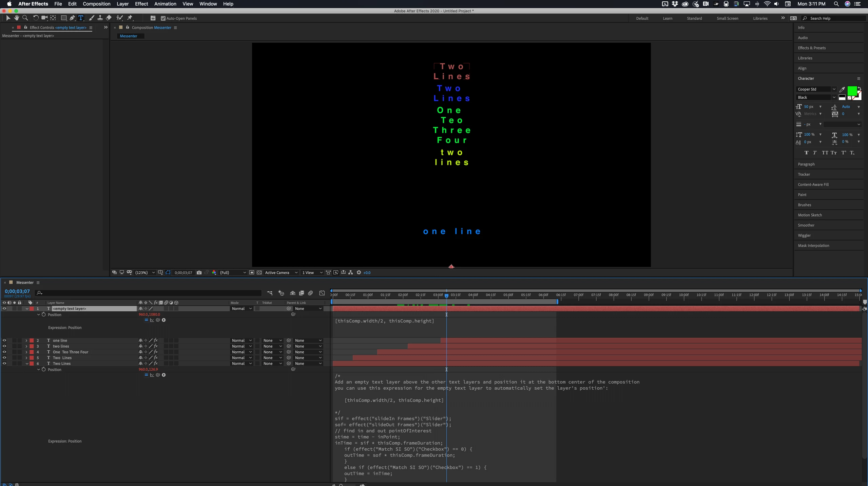The image size is (868, 486).
Task: Click the green fill color swatch
Action: (x=852, y=91)
